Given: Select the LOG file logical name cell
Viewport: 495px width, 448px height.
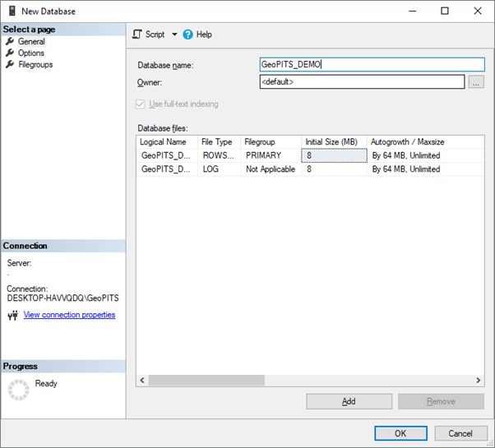Looking at the screenshot, I should coord(167,169).
